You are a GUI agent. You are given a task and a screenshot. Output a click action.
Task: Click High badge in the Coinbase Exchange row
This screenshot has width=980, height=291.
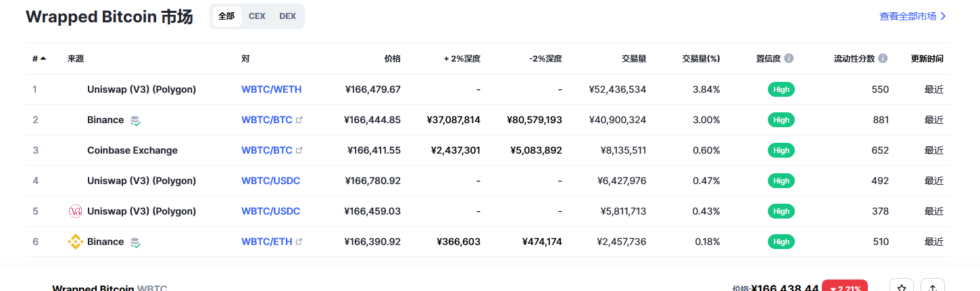pos(781,150)
